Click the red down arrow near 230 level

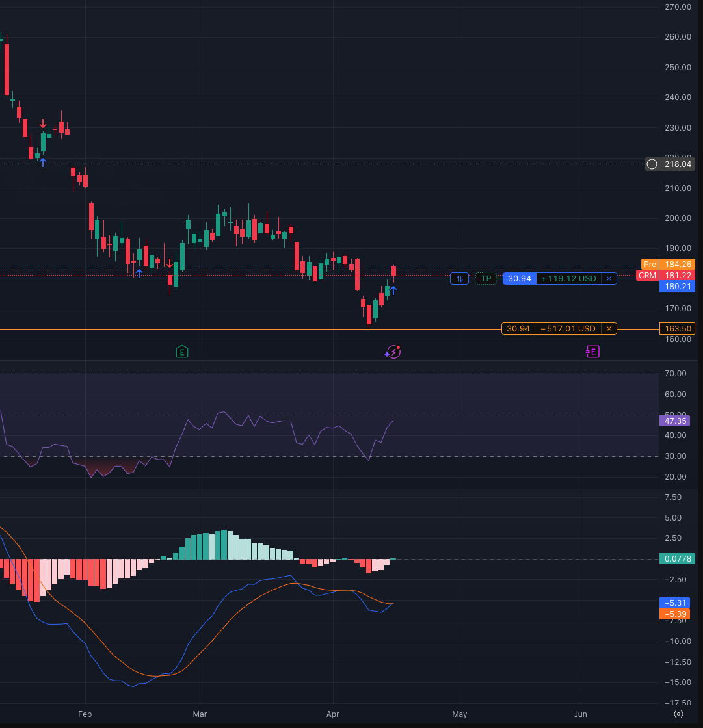point(43,124)
